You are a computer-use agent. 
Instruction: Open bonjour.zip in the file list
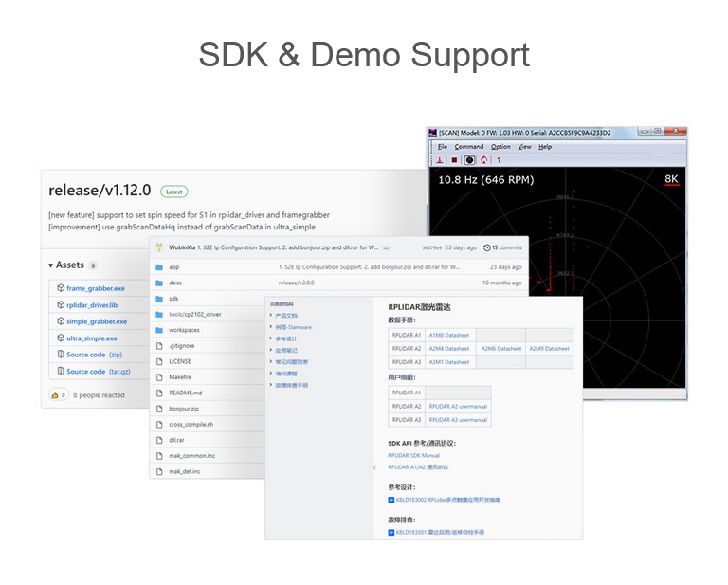click(184, 409)
